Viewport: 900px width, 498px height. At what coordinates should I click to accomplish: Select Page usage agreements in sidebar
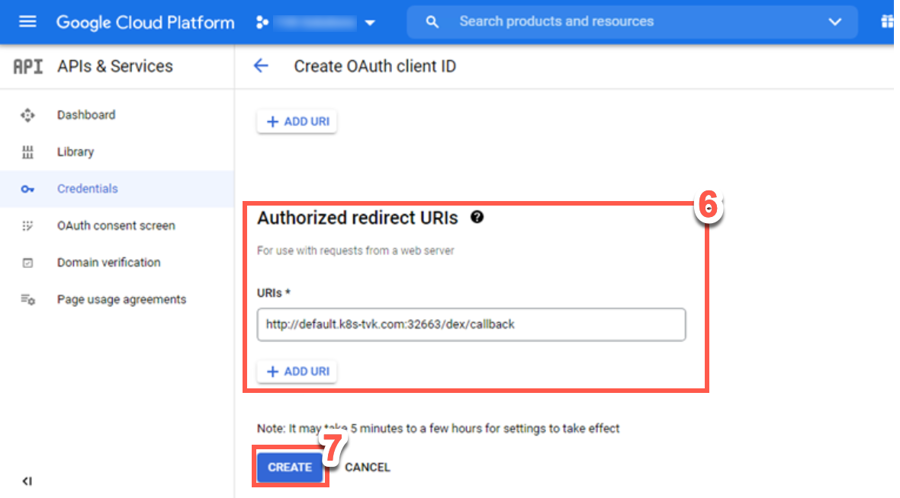121,299
